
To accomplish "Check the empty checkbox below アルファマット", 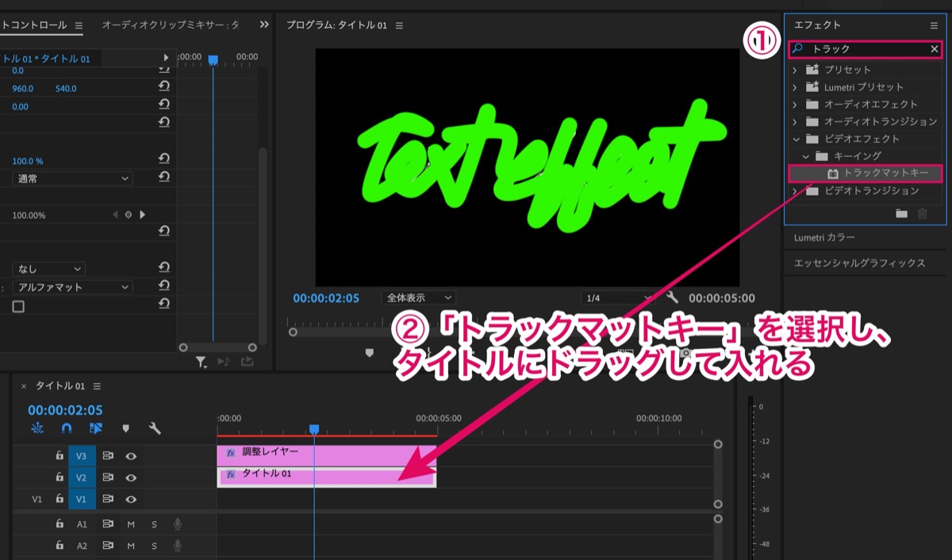I will [x=18, y=306].
